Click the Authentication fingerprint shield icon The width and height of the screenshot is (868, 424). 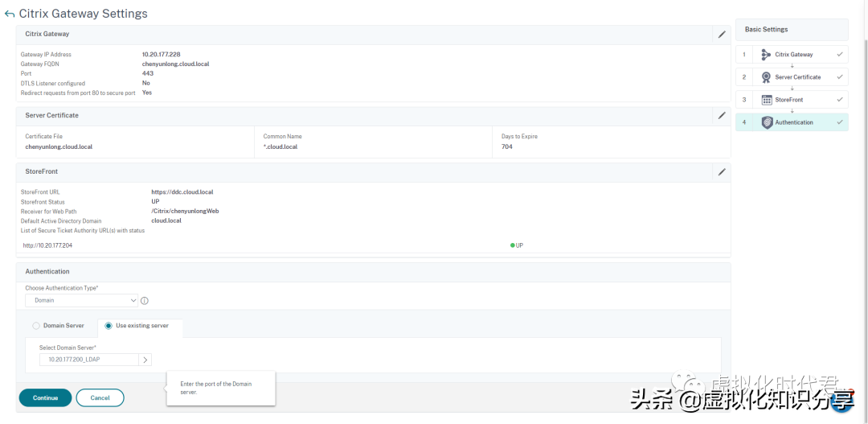click(767, 122)
